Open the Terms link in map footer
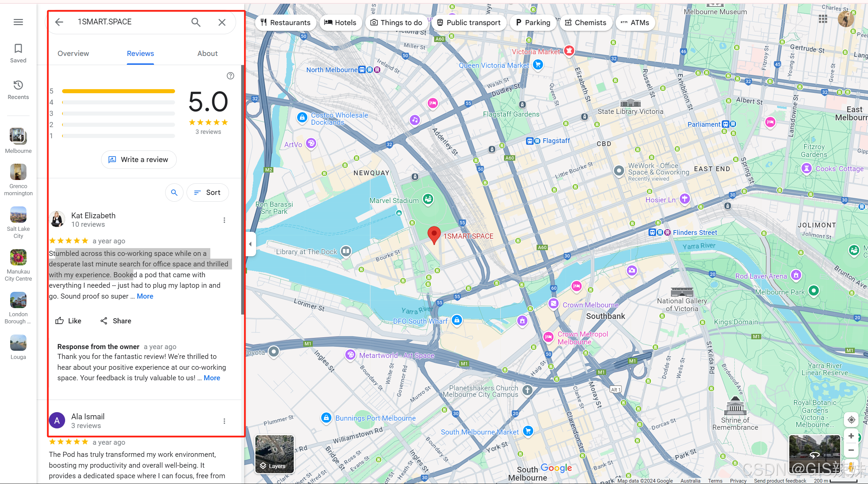This screenshot has height=484, width=868. pyautogui.click(x=715, y=481)
